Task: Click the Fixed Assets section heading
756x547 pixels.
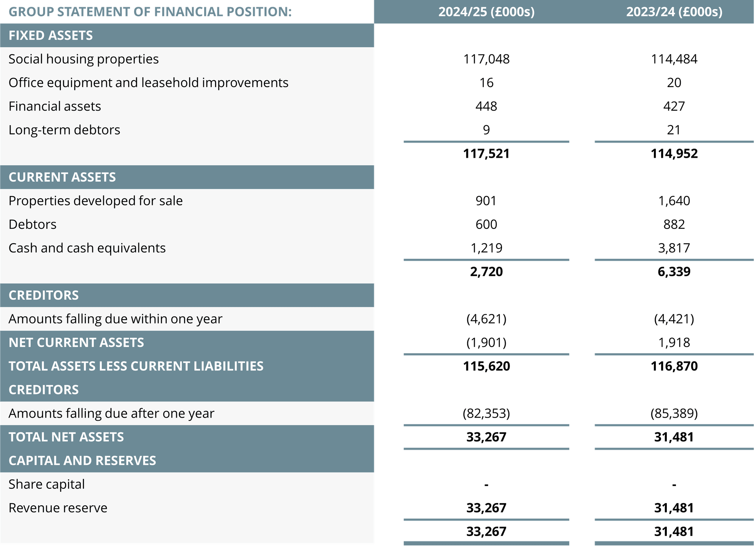Action: click(x=51, y=36)
